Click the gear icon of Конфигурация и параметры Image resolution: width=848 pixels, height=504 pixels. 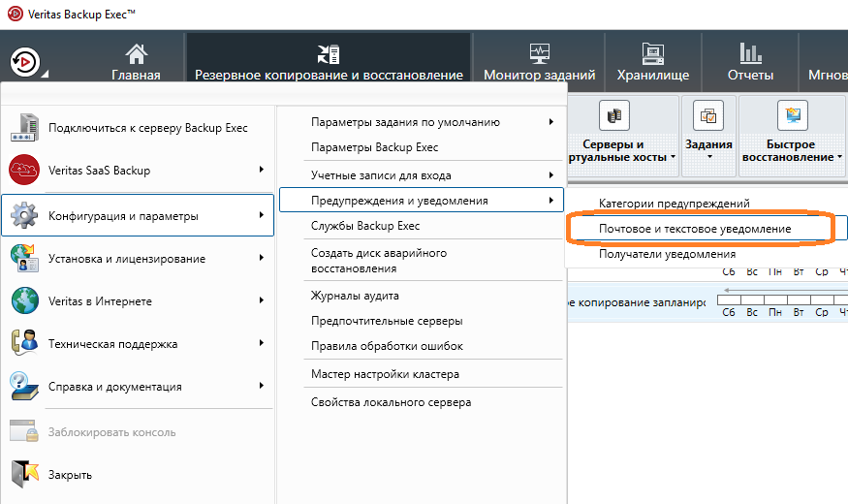(x=24, y=215)
